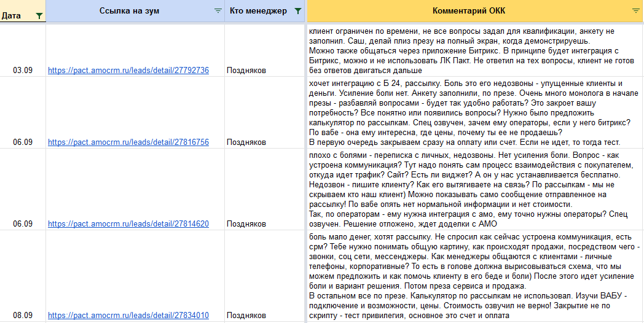Open lead link ending 27814620
The height and width of the screenshot is (323, 644).
coord(128,224)
